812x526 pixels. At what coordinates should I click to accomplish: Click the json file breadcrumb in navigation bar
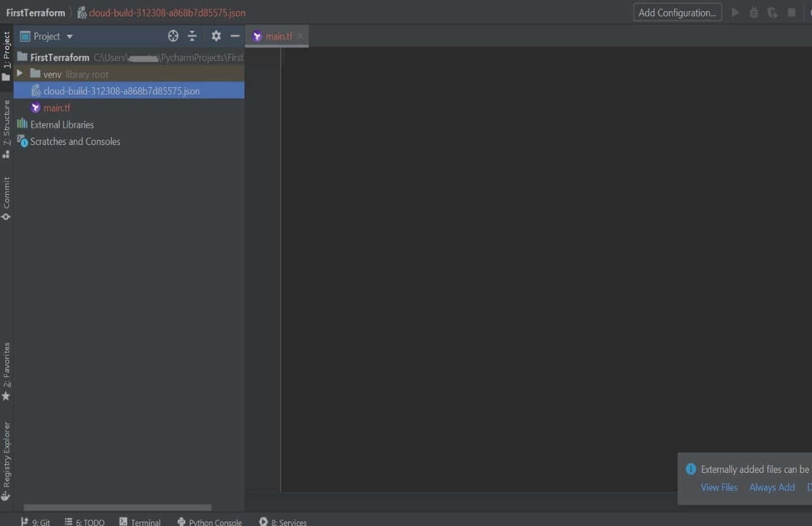point(161,12)
